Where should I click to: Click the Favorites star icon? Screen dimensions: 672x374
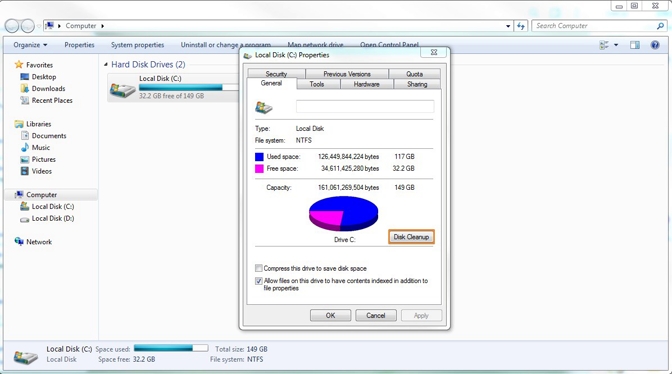tap(18, 65)
